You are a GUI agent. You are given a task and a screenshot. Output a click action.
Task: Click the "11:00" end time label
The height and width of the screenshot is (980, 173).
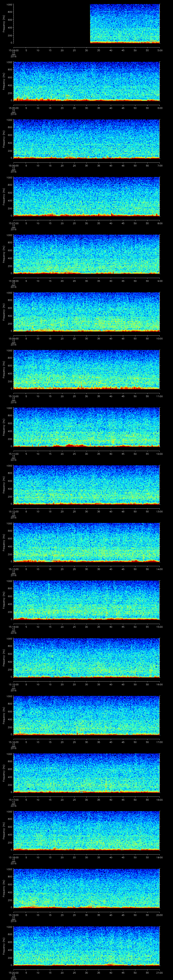[159, 396]
